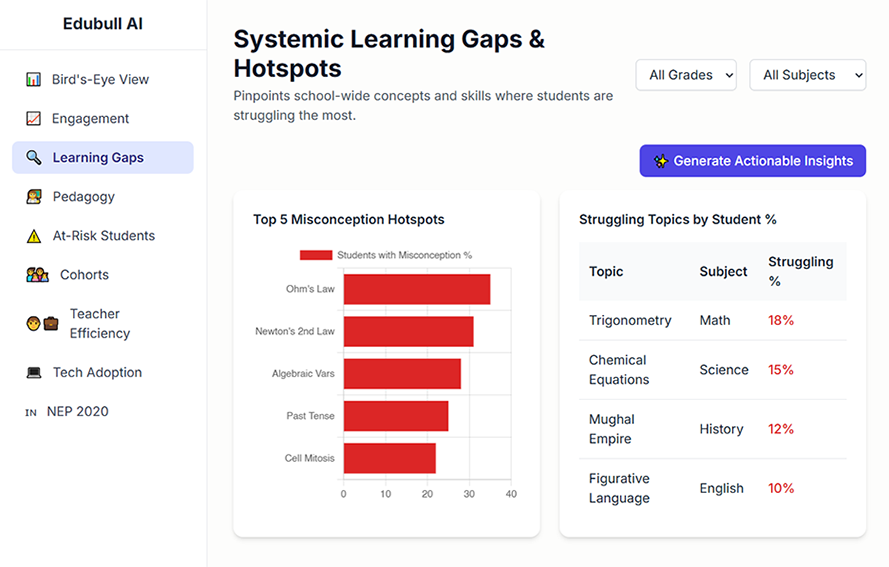Open the NEP 2020 menu item

77,412
